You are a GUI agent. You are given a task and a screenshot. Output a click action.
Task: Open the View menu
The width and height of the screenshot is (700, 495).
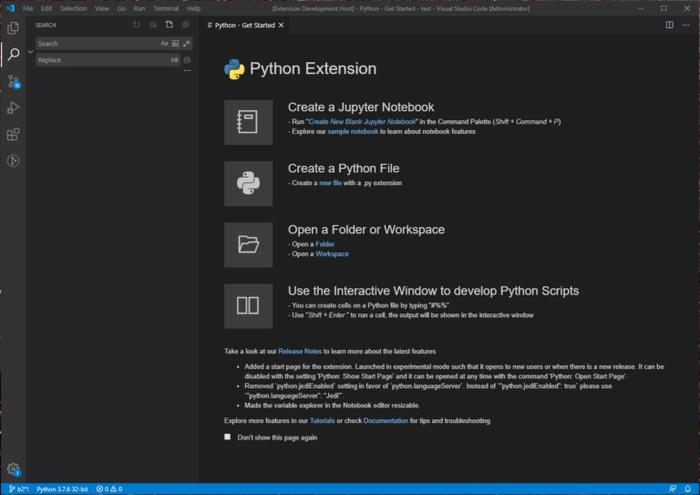pos(102,8)
